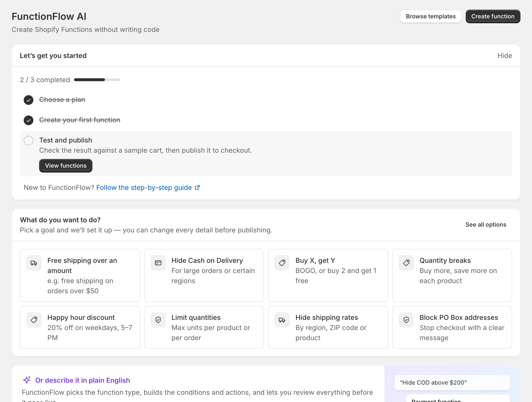Select the Happy hour discount title
The height and width of the screenshot is (402, 532).
click(x=81, y=317)
